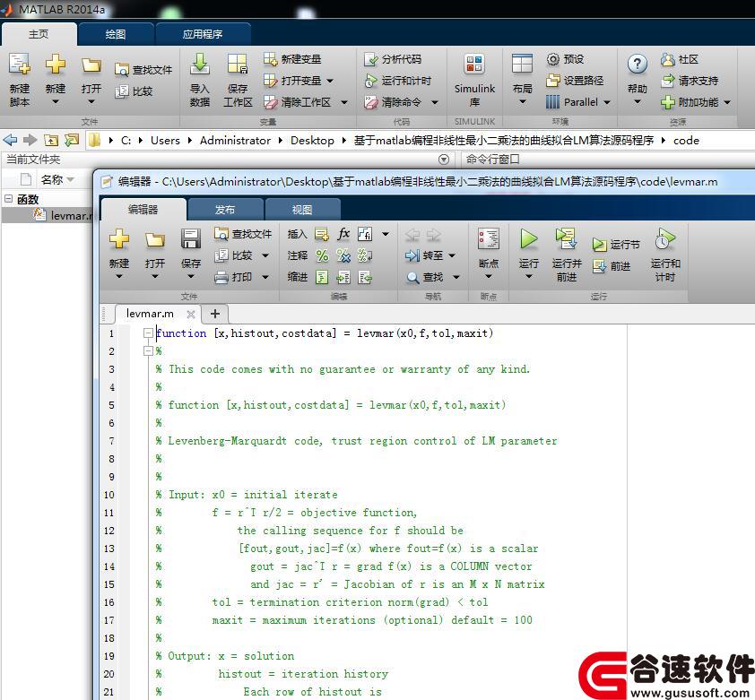Select the Home tab
Screen dimensions: 755x700
39,34
